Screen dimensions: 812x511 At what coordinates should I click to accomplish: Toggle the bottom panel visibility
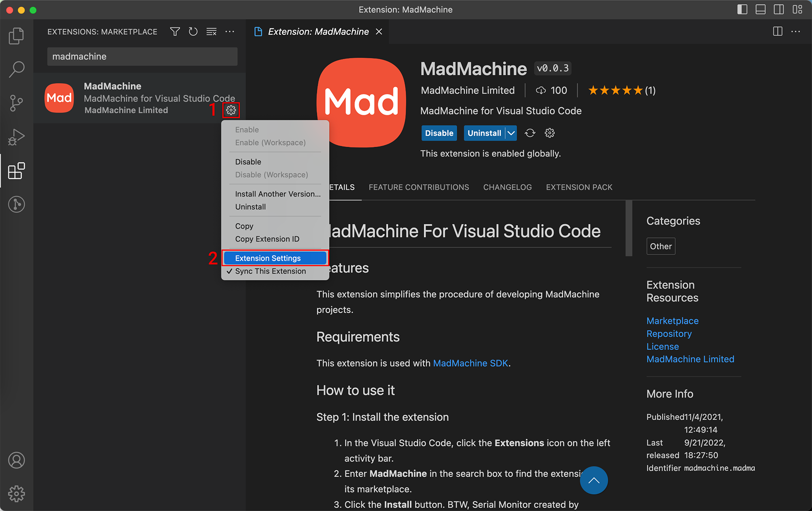coord(760,9)
